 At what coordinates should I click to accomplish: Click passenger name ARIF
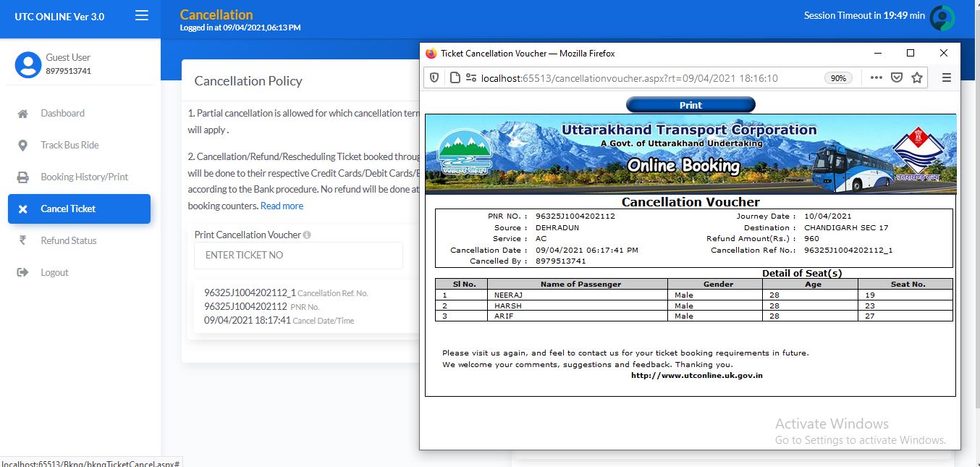click(505, 316)
